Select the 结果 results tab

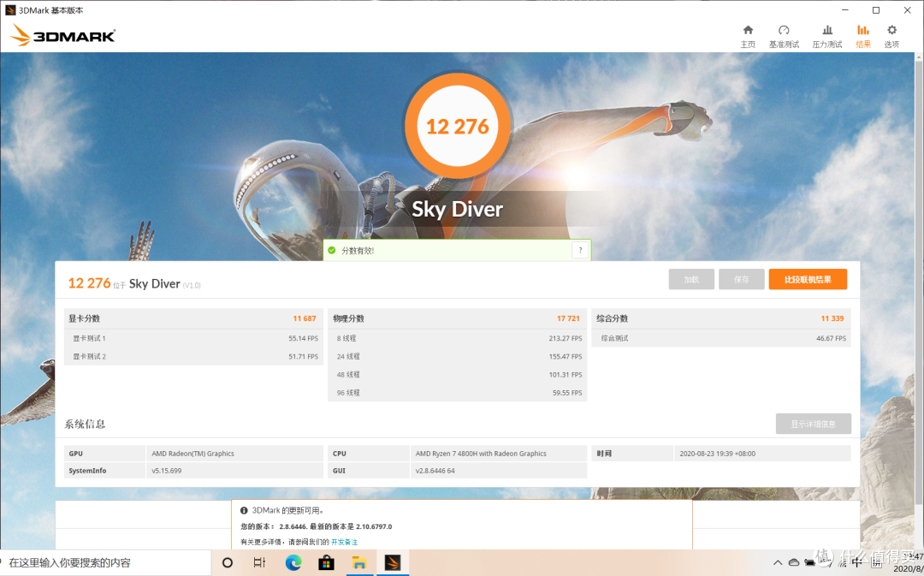coord(863,37)
